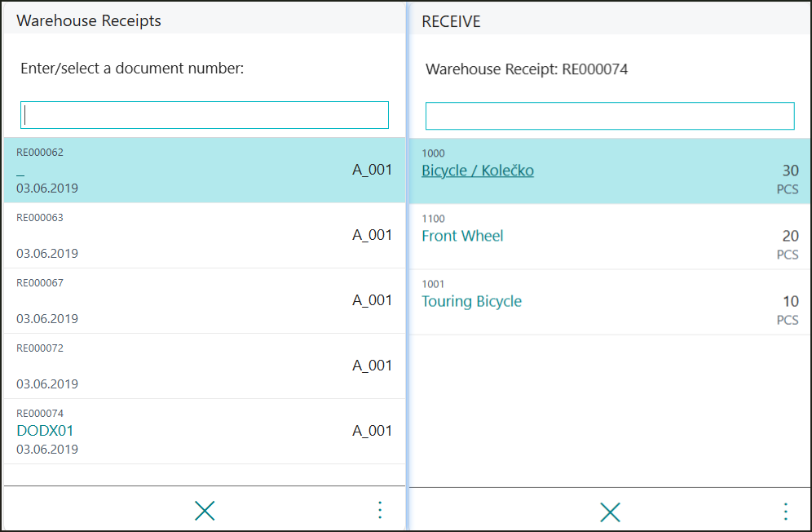Click the X icon under Warehouse Receipts

click(x=205, y=511)
